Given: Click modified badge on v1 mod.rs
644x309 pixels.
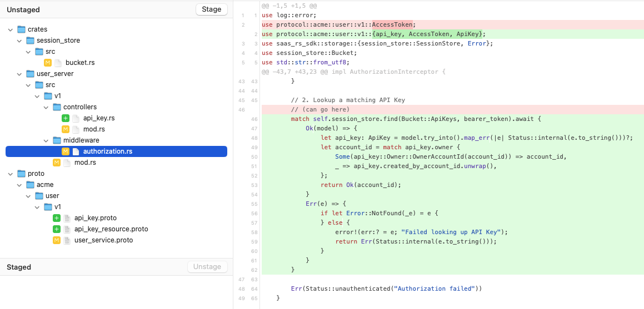Looking at the screenshot, I should (57, 163).
